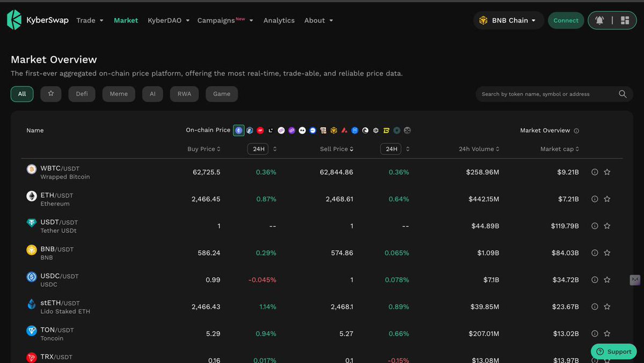This screenshot has height=363, width=644.
Task: Click the Optimism chain icon
Action: point(260,130)
